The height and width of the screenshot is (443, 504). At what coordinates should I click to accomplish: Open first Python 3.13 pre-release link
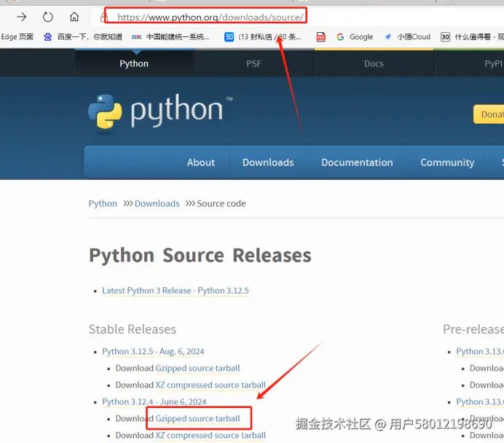pyautogui.click(x=480, y=351)
